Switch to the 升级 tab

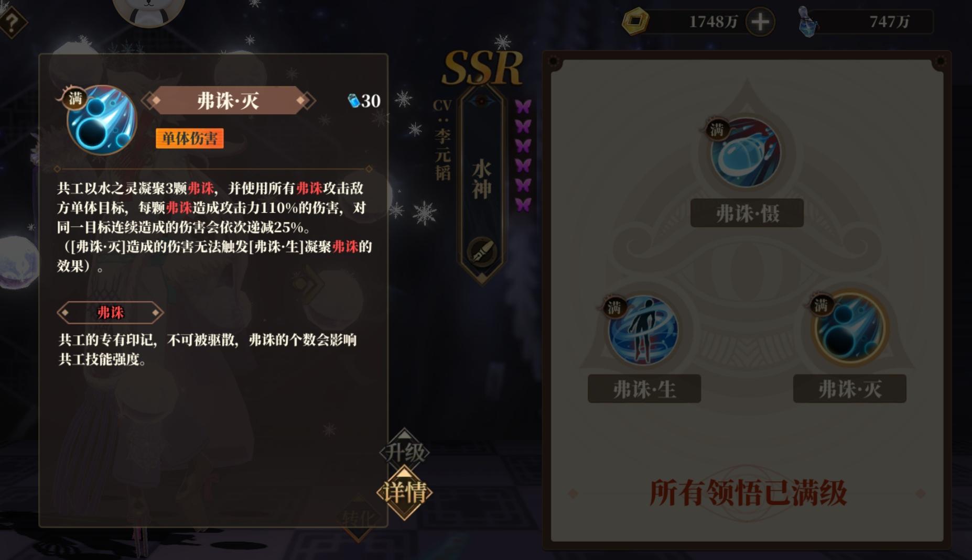[x=404, y=452]
